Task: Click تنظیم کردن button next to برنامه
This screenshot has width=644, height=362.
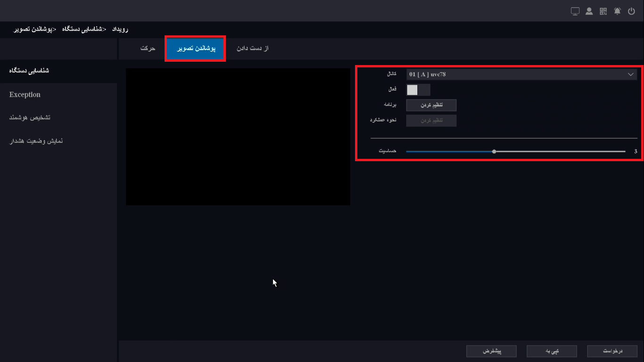Action: pyautogui.click(x=431, y=105)
